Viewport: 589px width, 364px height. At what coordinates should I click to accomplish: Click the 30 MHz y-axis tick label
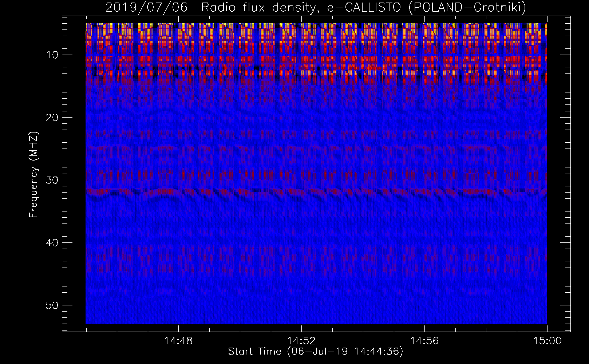click(52, 180)
